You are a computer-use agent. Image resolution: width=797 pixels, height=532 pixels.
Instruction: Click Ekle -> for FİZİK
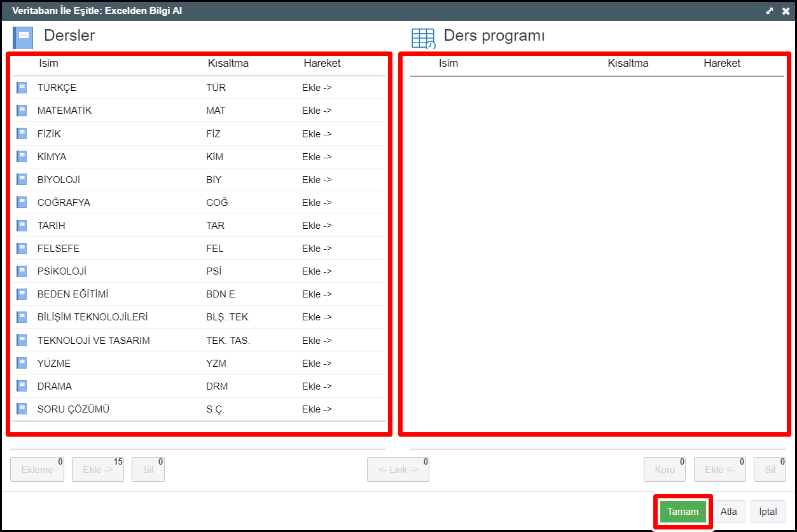pyautogui.click(x=317, y=133)
